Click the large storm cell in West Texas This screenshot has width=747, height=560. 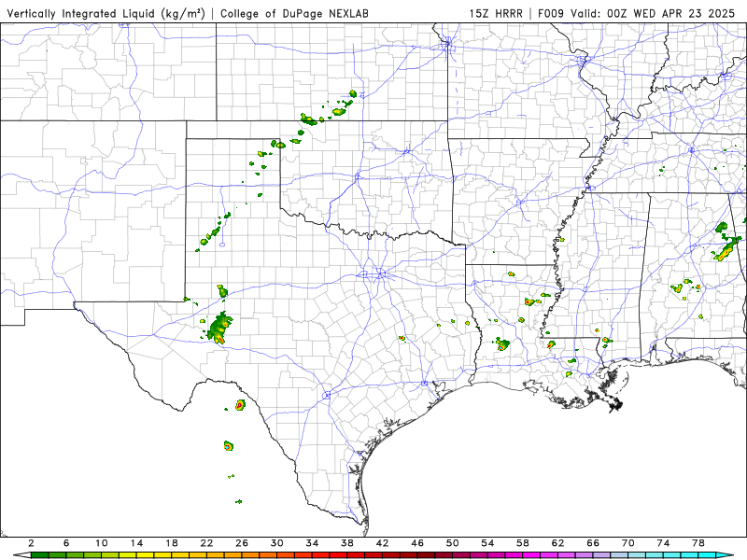coord(220,328)
